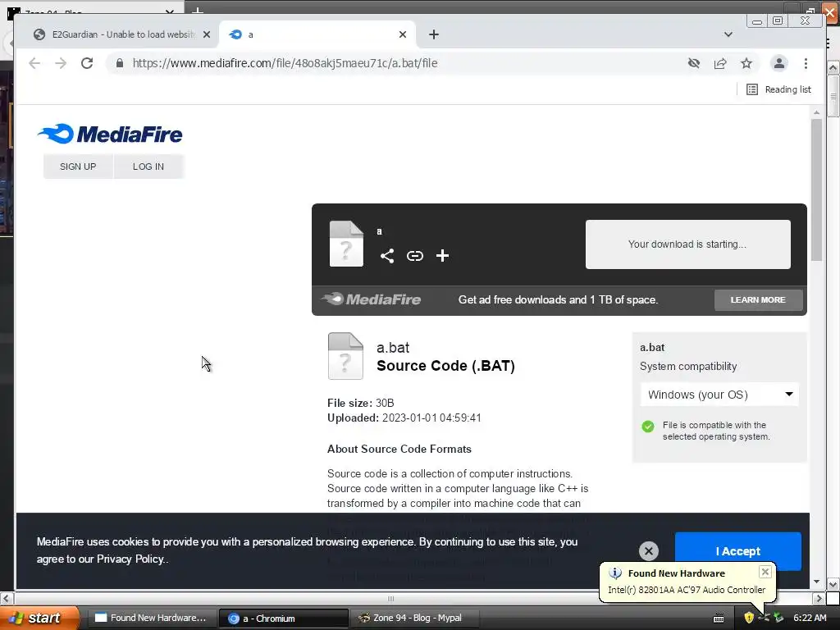Open the profile avatar menu
The image size is (840, 630).
point(779,63)
